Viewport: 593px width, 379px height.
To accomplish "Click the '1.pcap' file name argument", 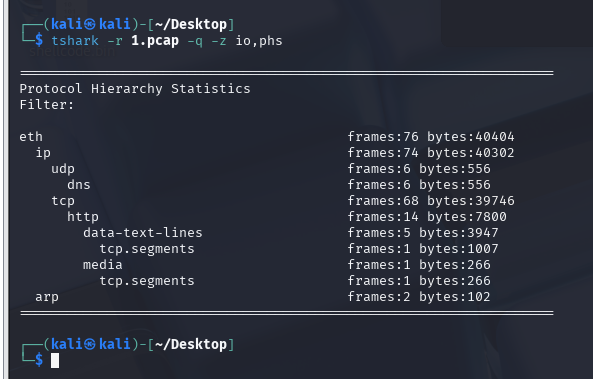I will click(155, 40).
